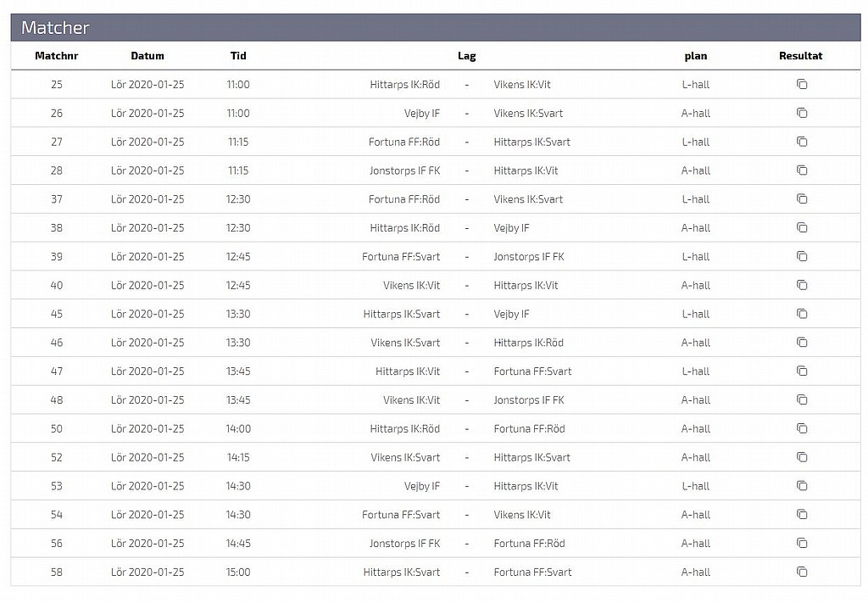The image size is (868, 603).
Task: Select Fortuna FF:Svart in match 39
Action: click(x=401, y=257)
